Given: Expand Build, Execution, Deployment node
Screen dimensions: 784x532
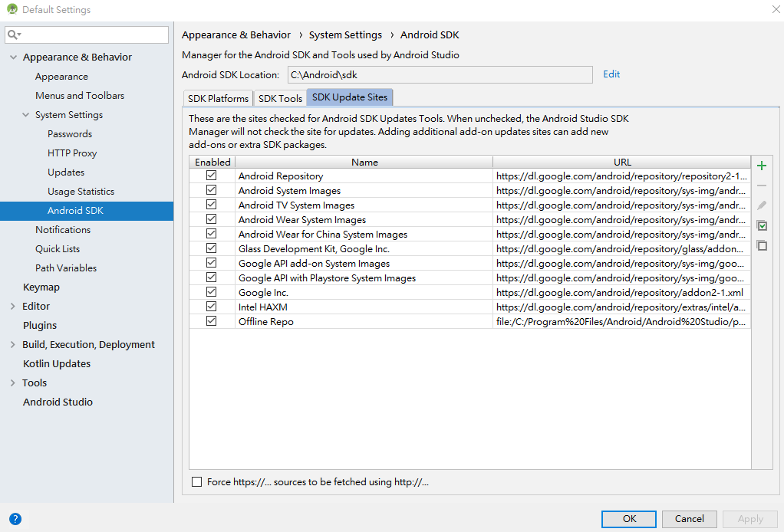Looking at the screenshot, I should click(13, 345).
